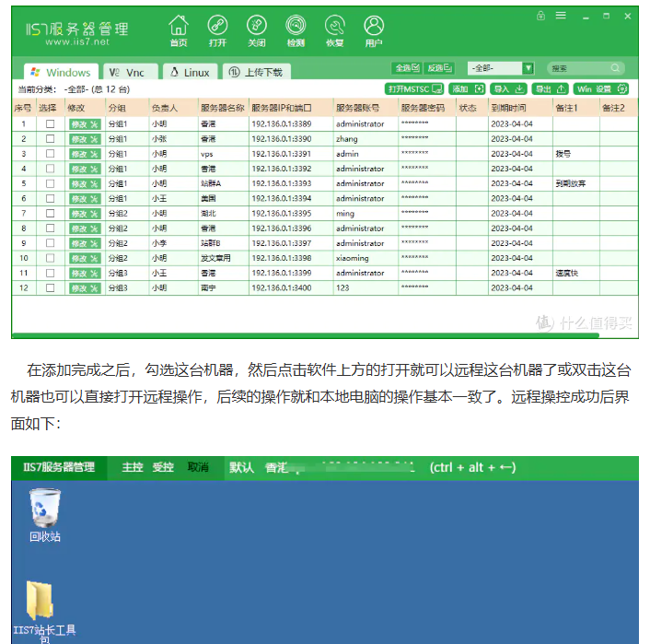Open the 首页 home icon
The height and width of the screenshot is (644, 650).
click(179, 30)
